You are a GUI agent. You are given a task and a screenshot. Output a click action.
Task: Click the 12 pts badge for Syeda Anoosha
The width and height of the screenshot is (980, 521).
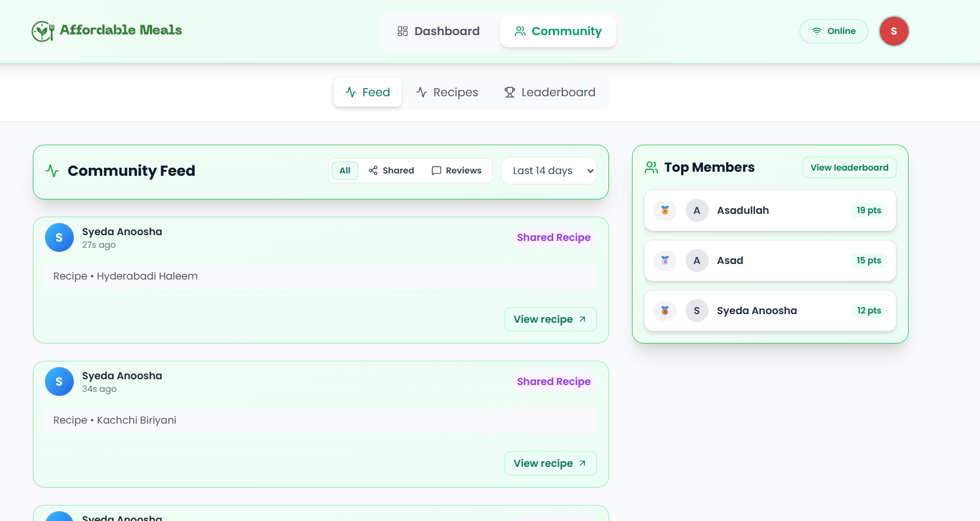(x=869, y=311)
